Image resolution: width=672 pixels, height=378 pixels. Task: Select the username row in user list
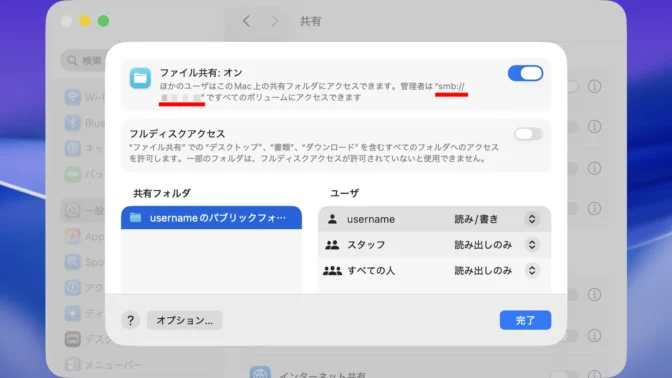pos(434,219)
